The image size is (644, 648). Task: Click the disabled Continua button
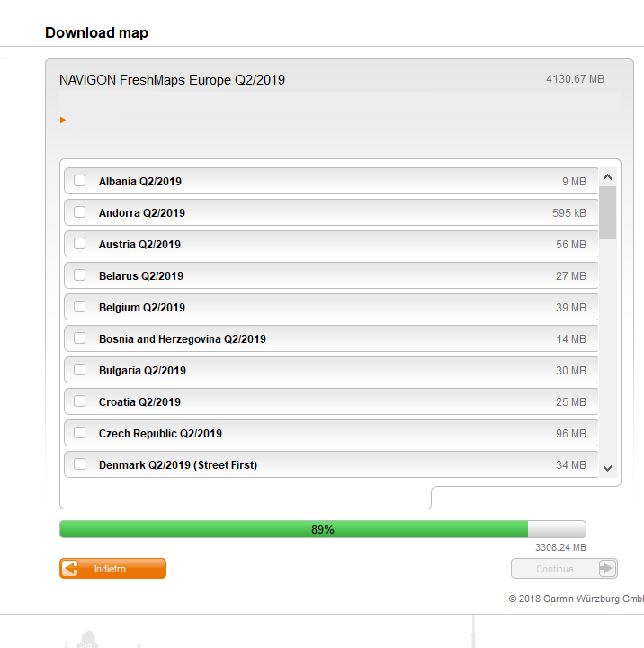click(564, 569)
